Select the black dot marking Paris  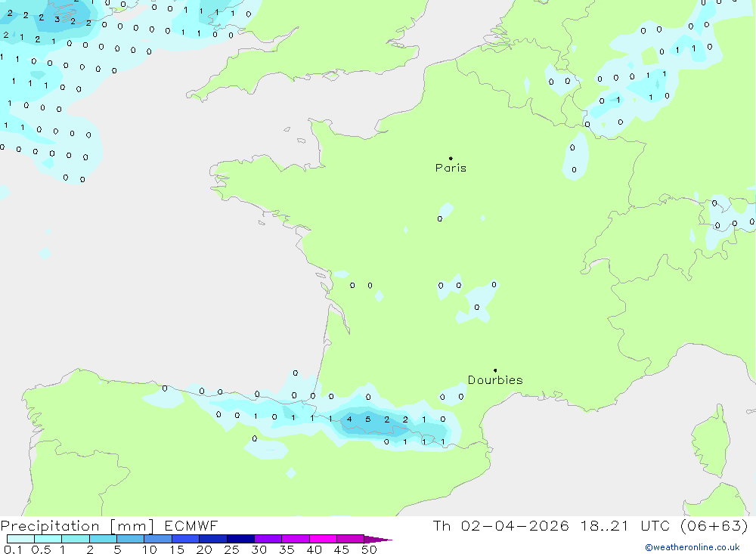(451, 158)
